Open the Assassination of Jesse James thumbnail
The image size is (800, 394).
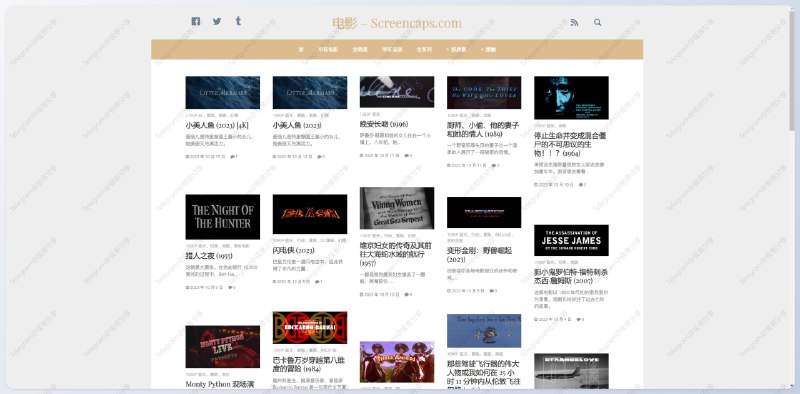coord(571,240)
